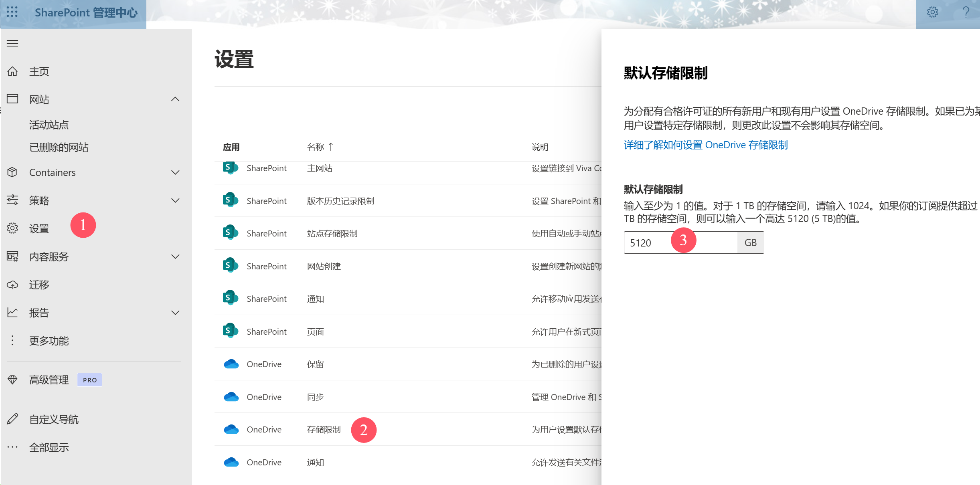
Task: Click the SharePoint icon in the 主网站 row
Action: click(x=231, y=168)
